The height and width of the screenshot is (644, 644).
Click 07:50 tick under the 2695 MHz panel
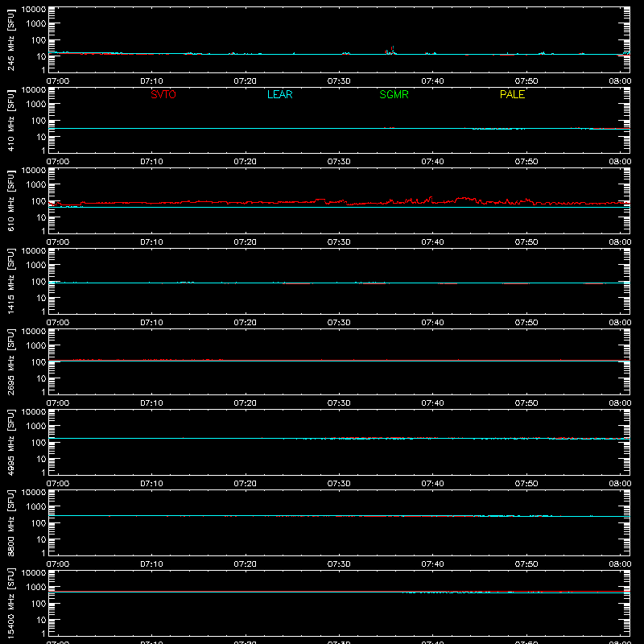tap(526, 403)
